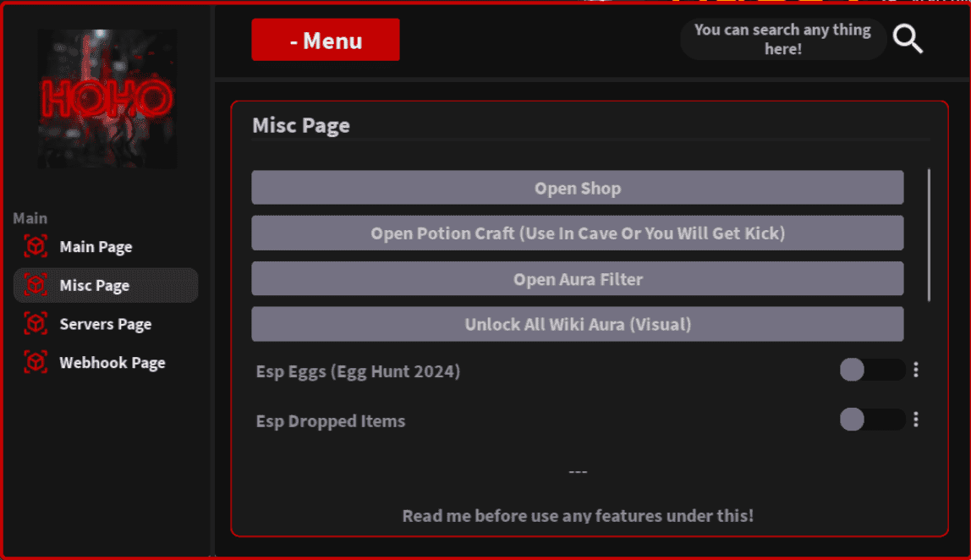The image size is (971, 560).
Task: Click the Open Shop button
Action: [578, 188]
